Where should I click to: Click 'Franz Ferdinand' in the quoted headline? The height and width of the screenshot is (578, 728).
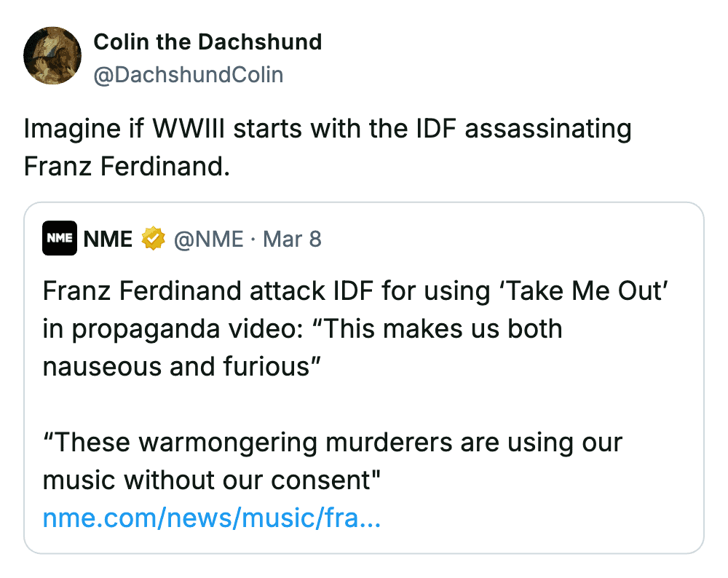(127, 290)
